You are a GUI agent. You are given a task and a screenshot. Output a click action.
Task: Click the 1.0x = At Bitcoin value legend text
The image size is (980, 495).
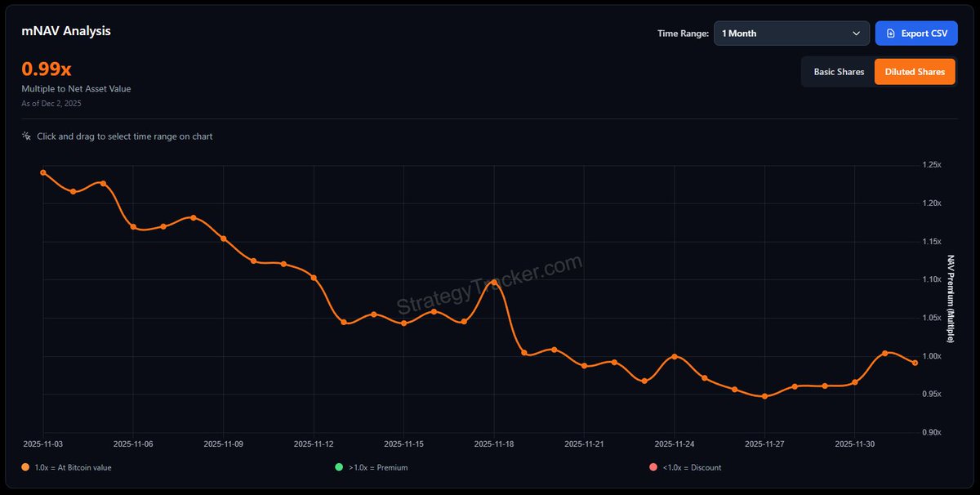pyautogui.click(x=73, y=467)
